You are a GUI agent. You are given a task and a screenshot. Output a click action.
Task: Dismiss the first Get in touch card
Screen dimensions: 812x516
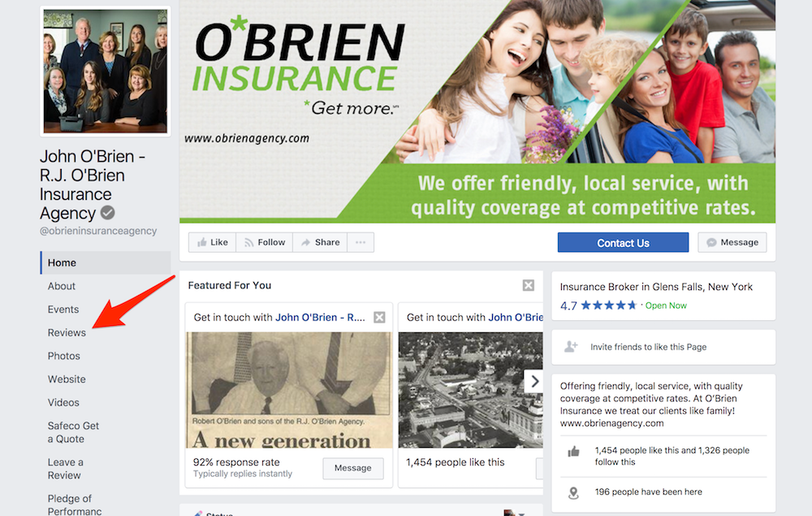[379, 317]
